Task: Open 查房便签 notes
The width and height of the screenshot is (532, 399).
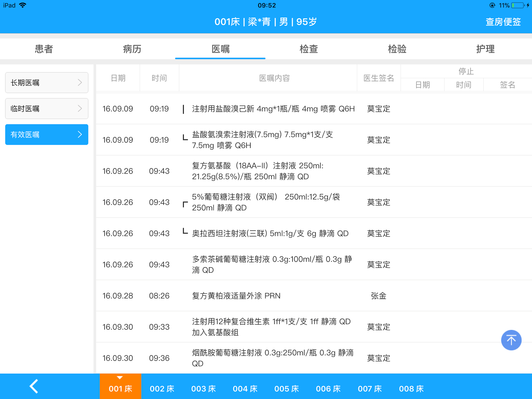Action: [x=503, y=22]
